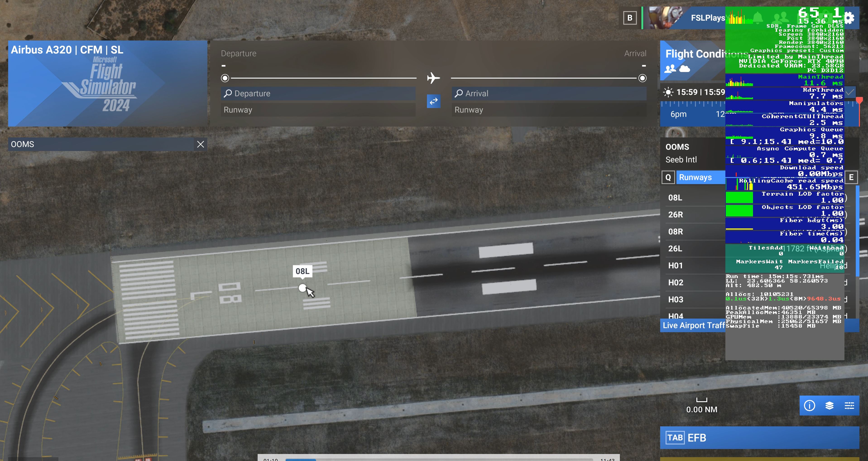Viewport: 868px width, 461px height.
Task: Click 6pm on the time slider
Action: (x=678, y=114)
